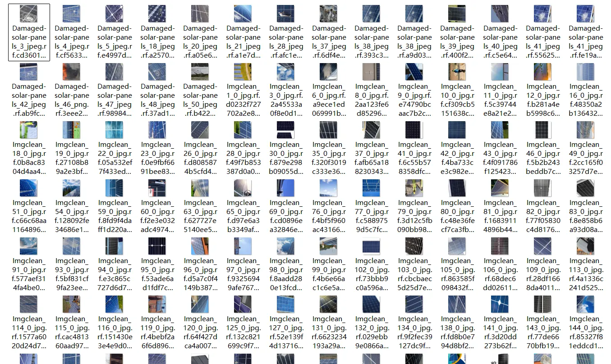Select the Imgclean_18_0_jpg thumbnail

tap(29, 130)
